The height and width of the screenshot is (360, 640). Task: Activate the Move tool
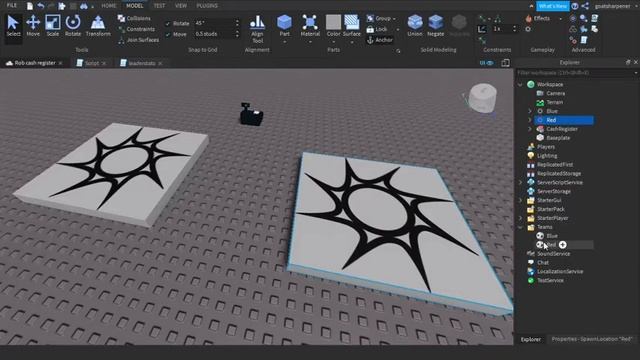click(x=33, y=26)
